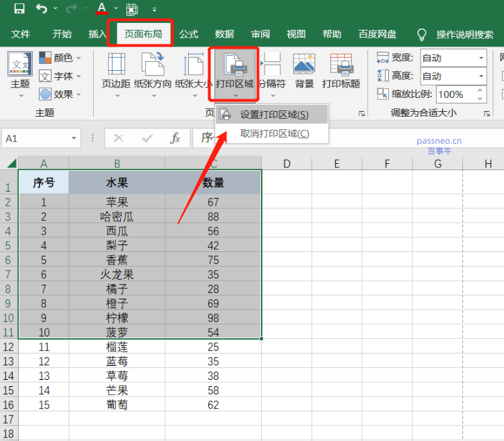
Task: Click the enter checkmark formula bar button
Action: click(147, 138)
